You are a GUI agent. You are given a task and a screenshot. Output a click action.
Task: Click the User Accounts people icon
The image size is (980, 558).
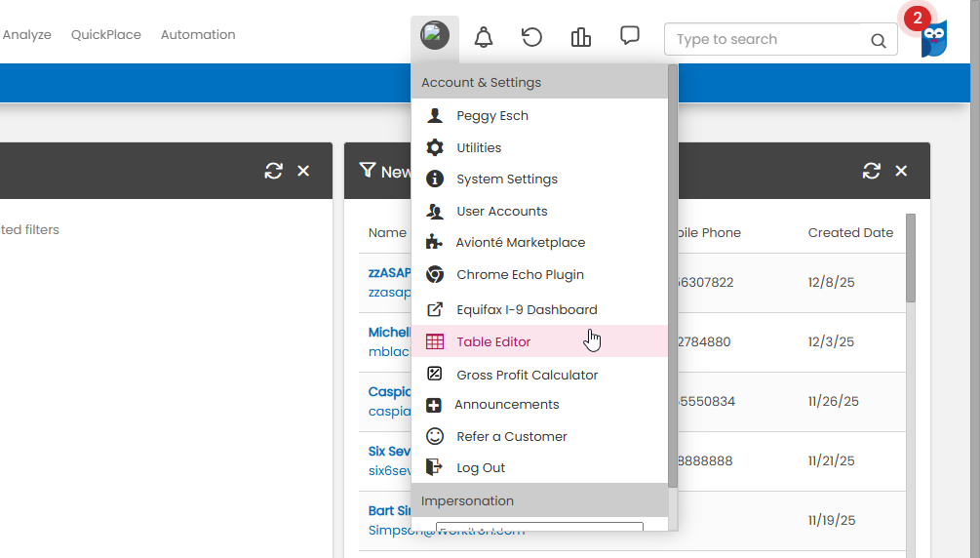click(435, 212)
